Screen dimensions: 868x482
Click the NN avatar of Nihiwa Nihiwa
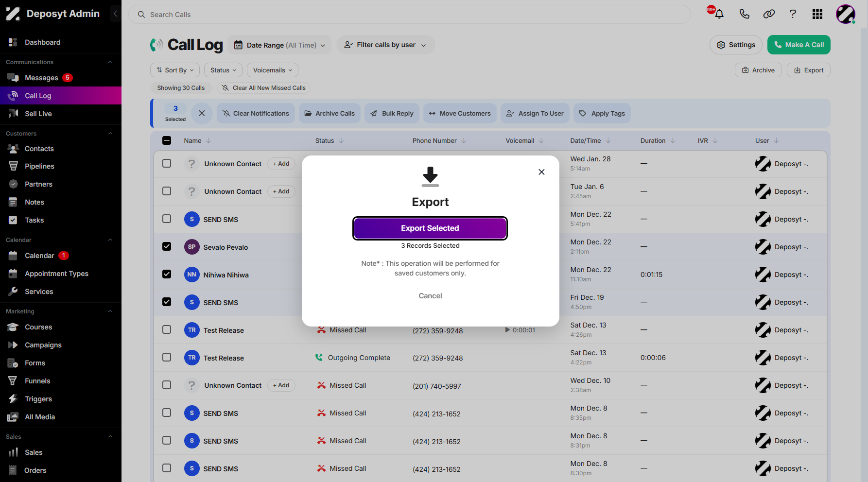pos(192,275)
